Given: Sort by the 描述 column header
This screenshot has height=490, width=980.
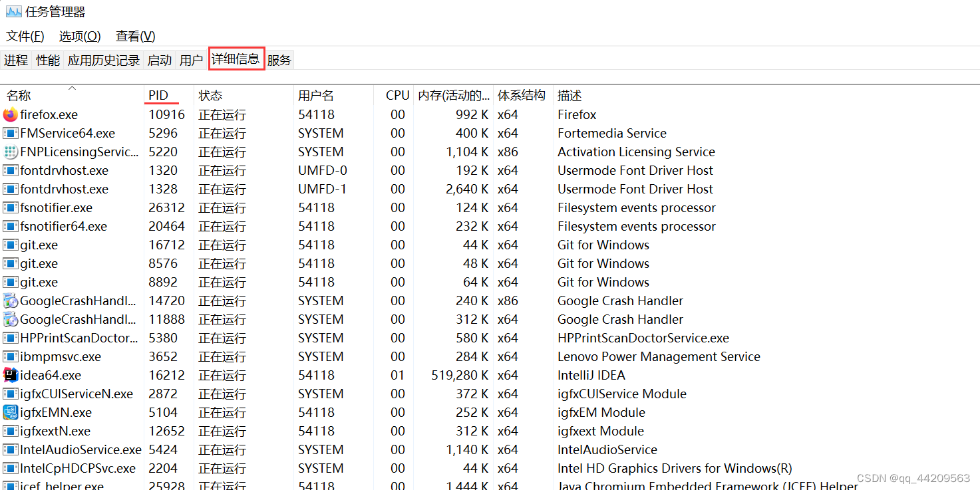Looking at the screenshot, I should (x=765, y=95).
